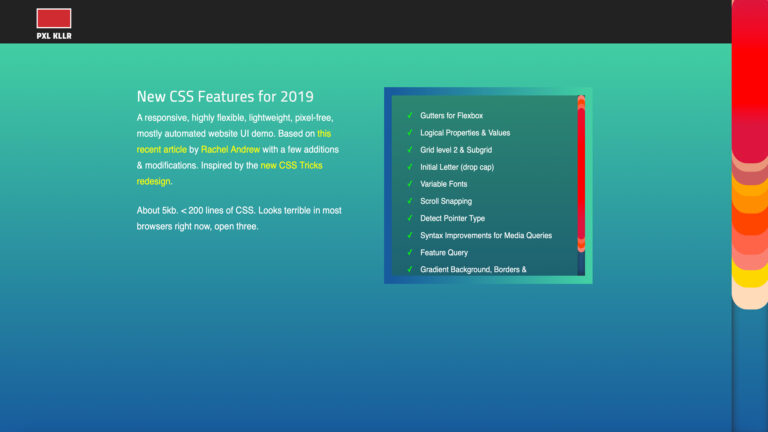768x432 pixels.
Task: Click the PXL KLLR text label
Action: point(54,36)
